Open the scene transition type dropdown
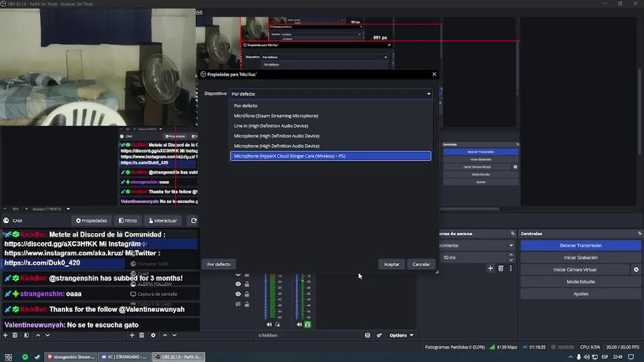The height and width of the screenshot is (362, 644). pos(476,245)
